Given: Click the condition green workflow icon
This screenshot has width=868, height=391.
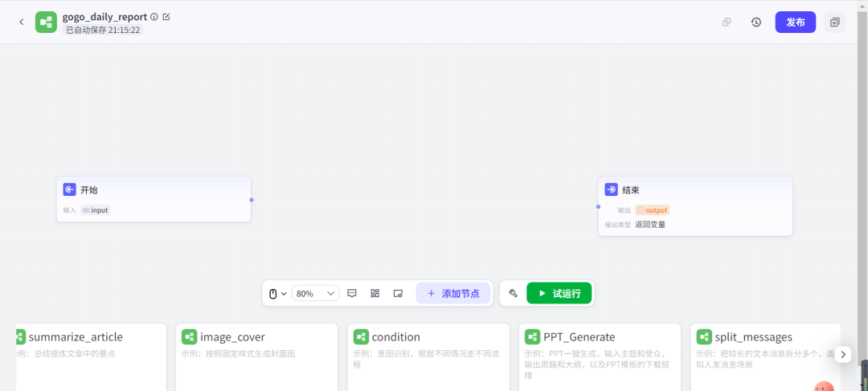Looking at the screenshot, I should tap(361, 336).
